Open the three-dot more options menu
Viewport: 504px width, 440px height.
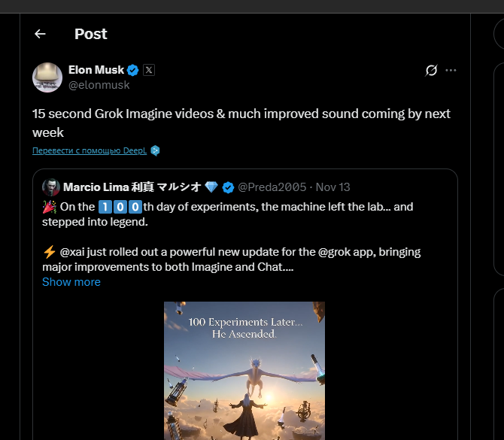pos(451,70)
